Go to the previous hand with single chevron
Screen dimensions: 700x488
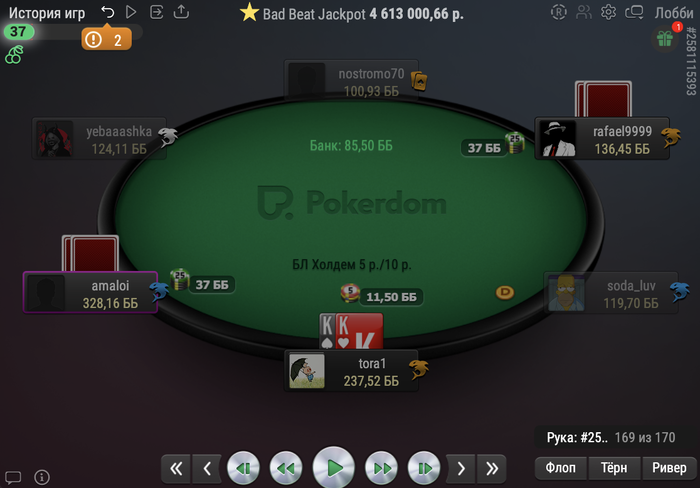click(207, 468)
